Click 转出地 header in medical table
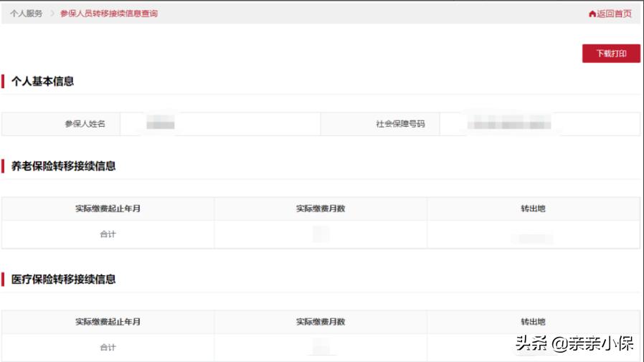This screenshot has height=362, width=644. click(534, 322)
